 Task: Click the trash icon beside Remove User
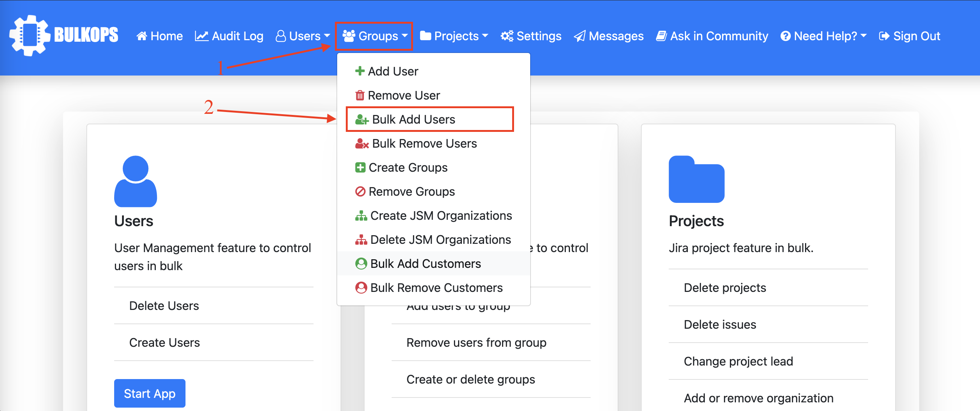click(359, 95)
